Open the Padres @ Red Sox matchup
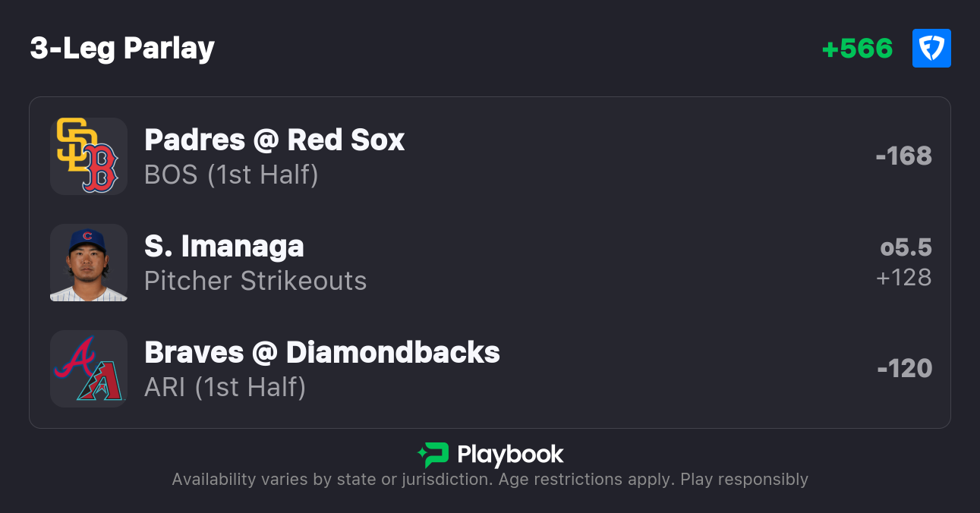Screen dimensions: 980x513 pyautogui.click(x=274, y=140)
